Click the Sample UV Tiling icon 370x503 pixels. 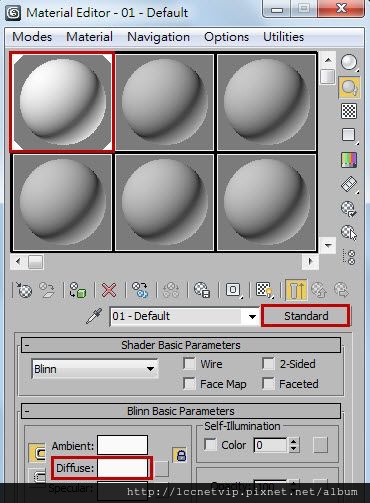[349, 135]
